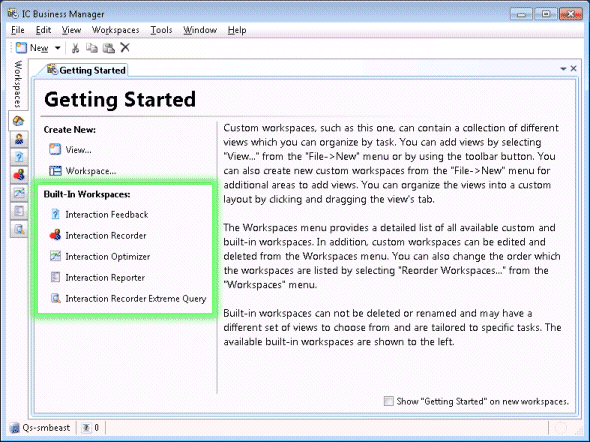Image resolution: width=590 pixels, height=442 pixels.
Task: Open Interaction Reporter icon in sidebar
Action: [x=19, y=211]
